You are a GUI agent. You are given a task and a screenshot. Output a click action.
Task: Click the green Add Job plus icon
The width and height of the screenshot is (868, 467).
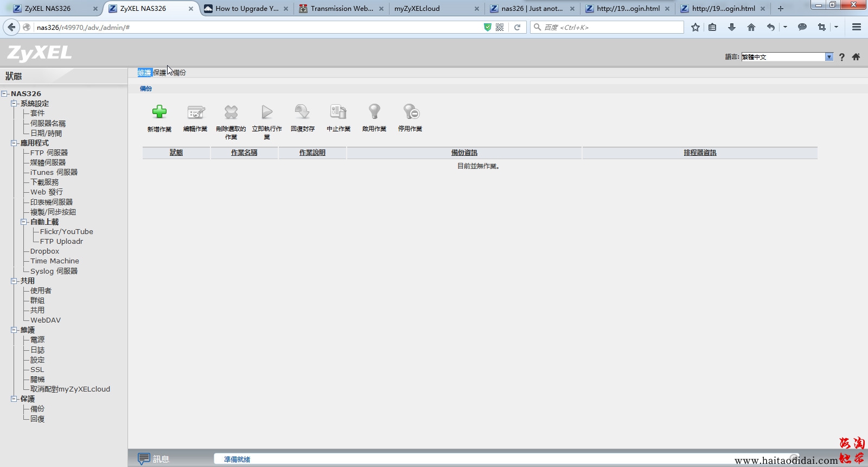tap(159, 112)
